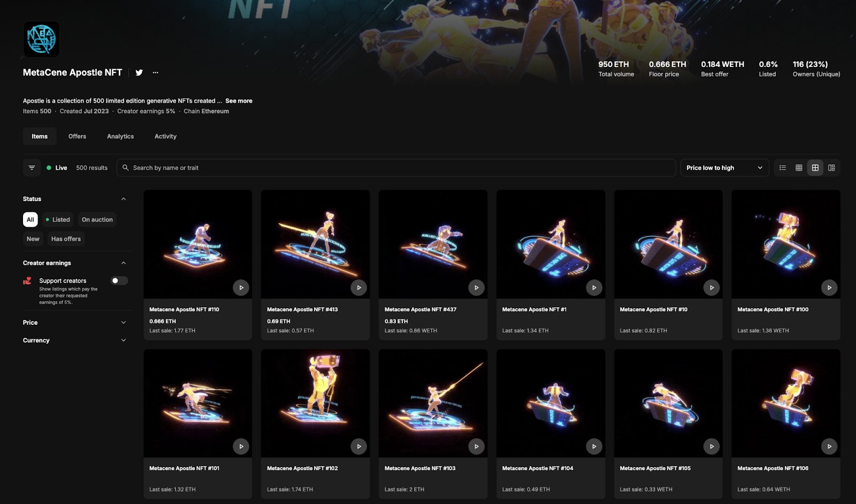Screen dimensions: 856x504
Task: Filter by On auction status
Action: (x=97, y=220)
